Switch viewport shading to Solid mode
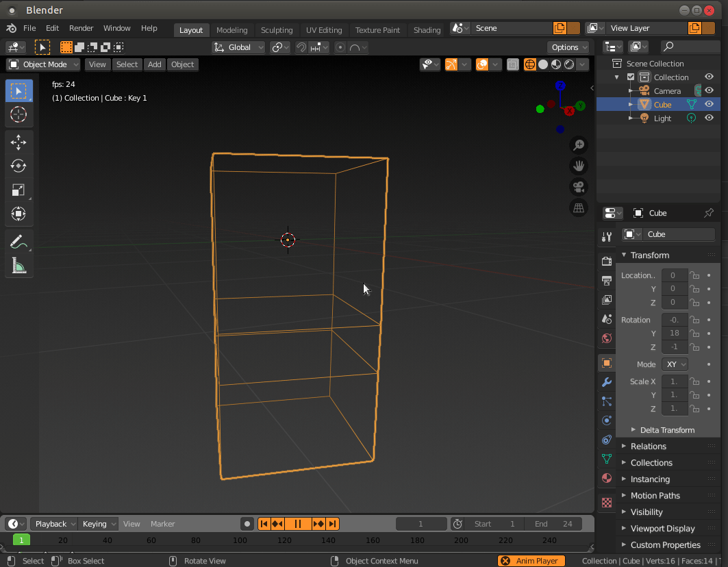 [x=542, y=64]
